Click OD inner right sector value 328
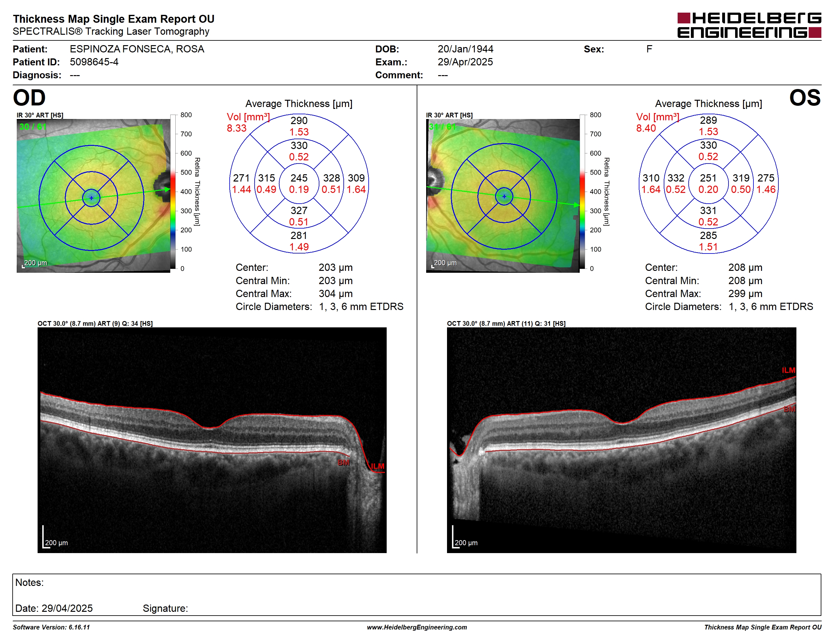This screenshot has height=644, width=834. click(x=331, y=178)
